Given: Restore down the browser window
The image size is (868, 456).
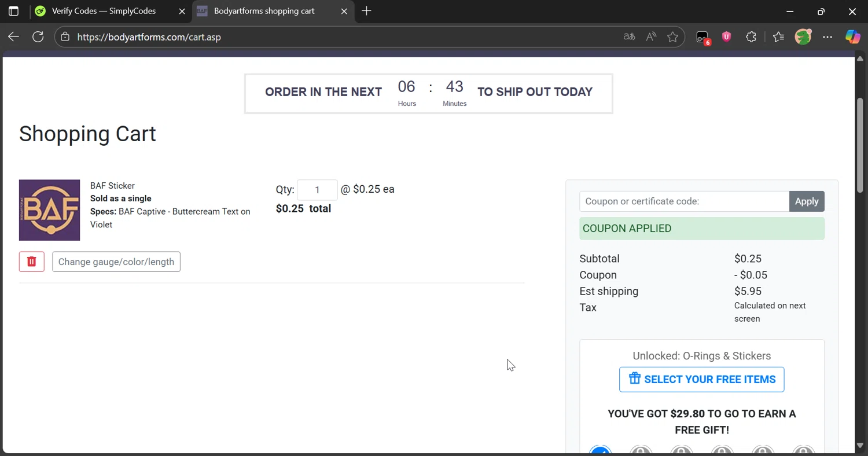Looking at the screenshot, I should 821,11.
